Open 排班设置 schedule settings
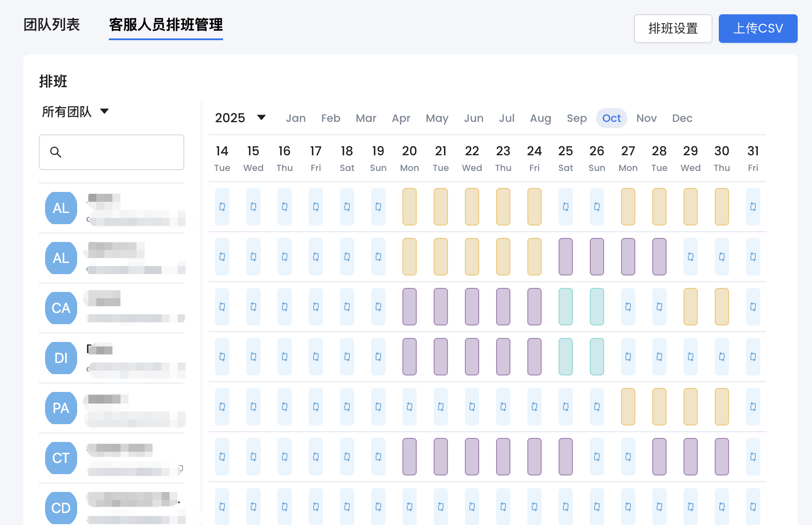812x525 pixels. pos(673,29)
